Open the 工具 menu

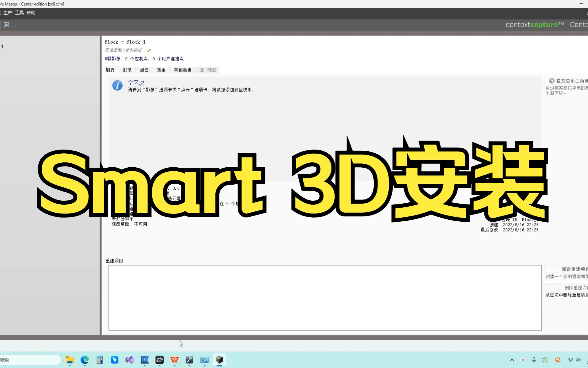[20, 13]
